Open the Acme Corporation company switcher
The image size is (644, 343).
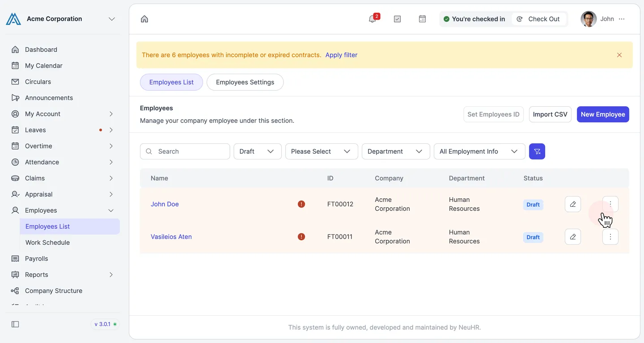[x=112, y=19]
